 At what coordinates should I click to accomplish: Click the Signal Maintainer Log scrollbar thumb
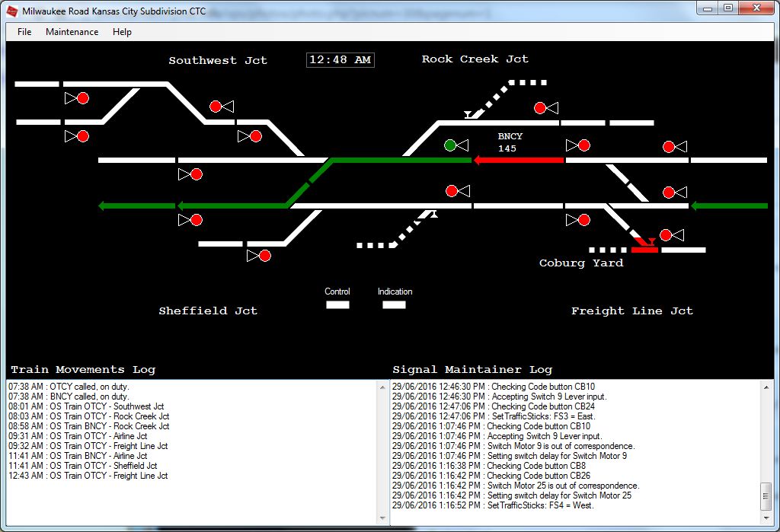(766, 495)
